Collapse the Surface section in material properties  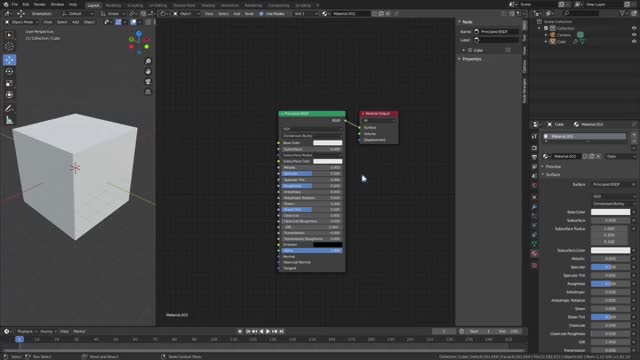tap(543, 174)
